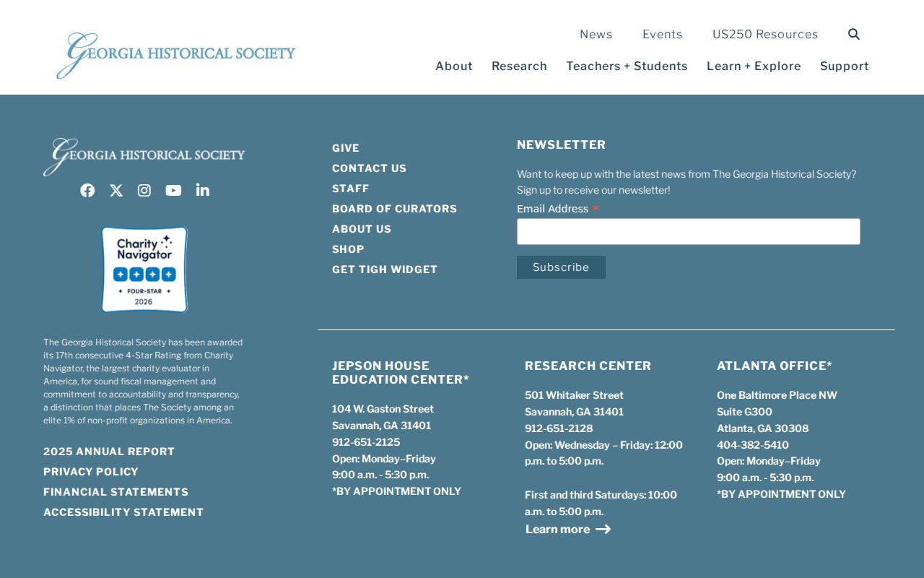Go to the News page
This screenshot has height=578, width=924.
click(596, 34)
